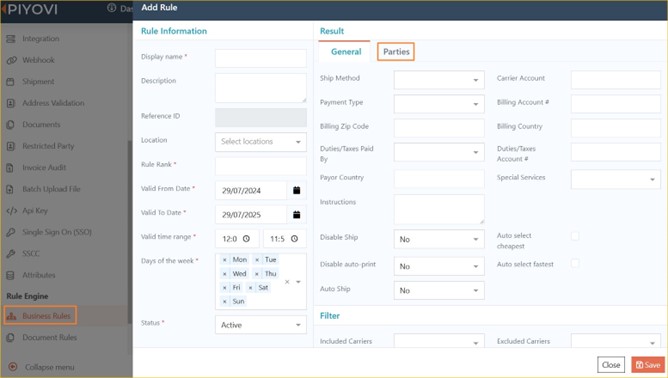Image resolution: width=668 pixels, height=378 pixels.
Task: Click the Address Validation icon
Action: tap(11, 103)
